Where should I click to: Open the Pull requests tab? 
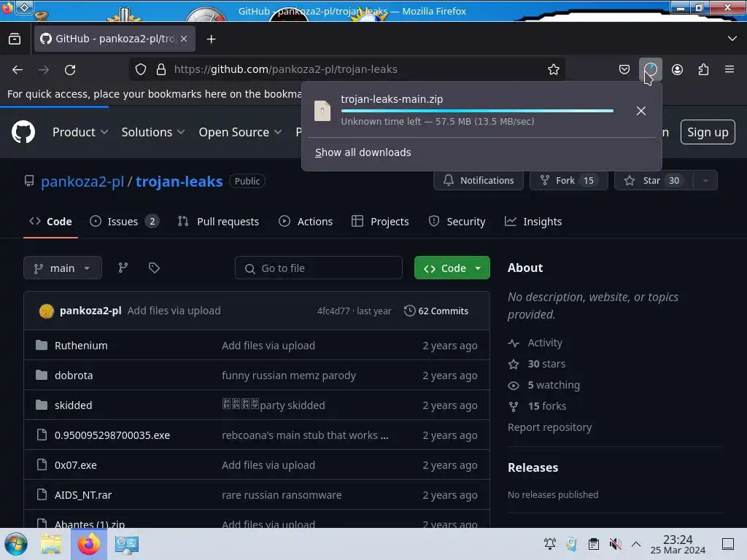tap(219, 222)
